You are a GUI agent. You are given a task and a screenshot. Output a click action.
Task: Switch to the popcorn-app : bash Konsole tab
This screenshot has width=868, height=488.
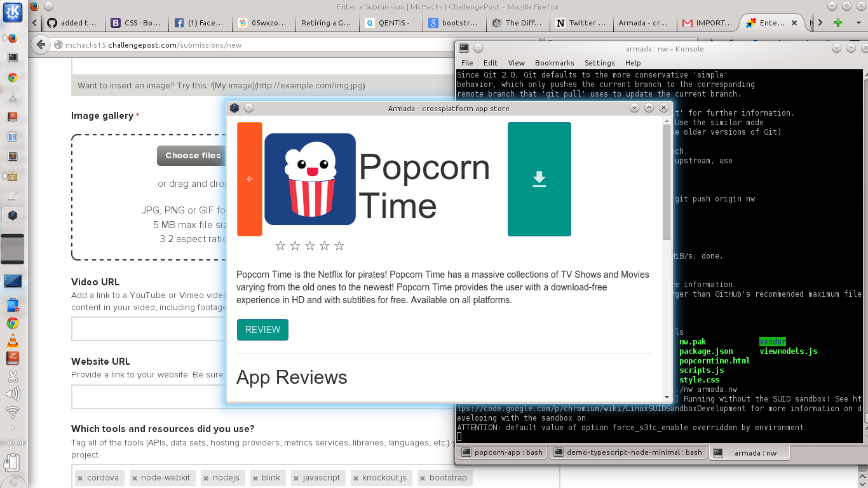(503, 452)
